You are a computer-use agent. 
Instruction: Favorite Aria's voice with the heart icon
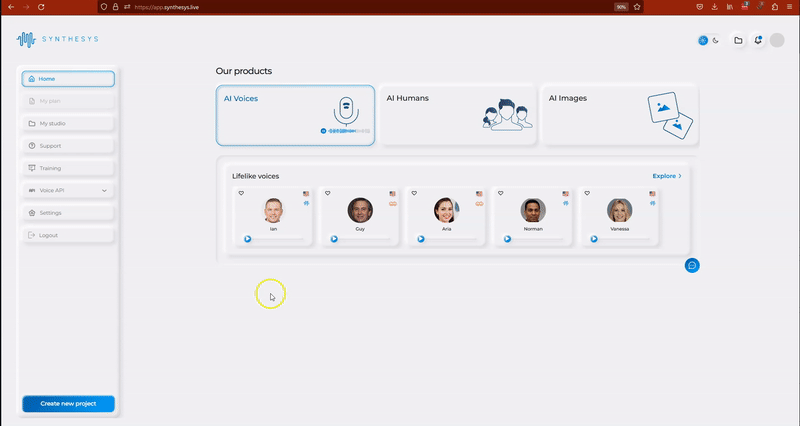point(414,193)
